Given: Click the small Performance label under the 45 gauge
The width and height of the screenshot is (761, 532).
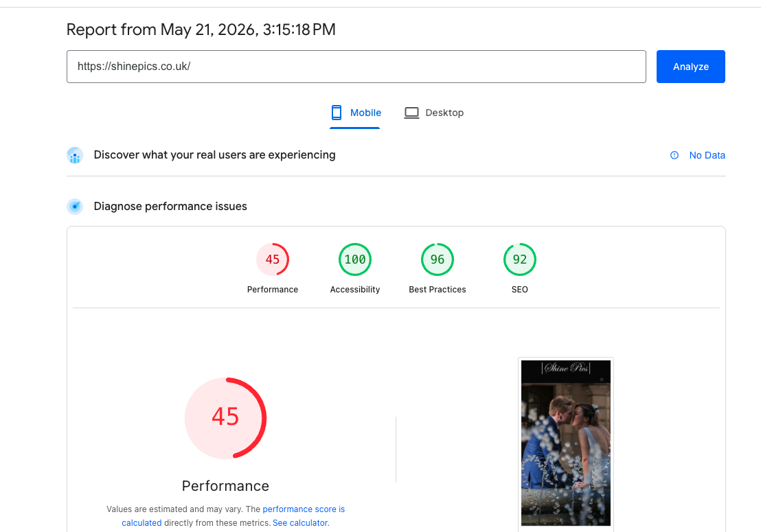Looking at the screenshot, I should click(272, 290).
